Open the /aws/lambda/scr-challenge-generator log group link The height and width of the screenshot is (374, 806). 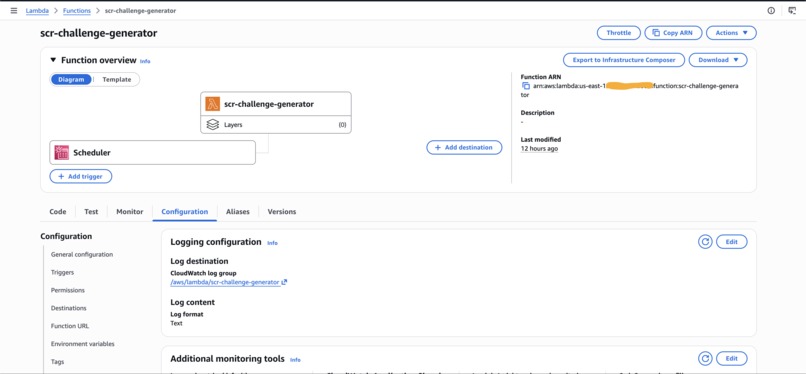[x=225, y=283]
